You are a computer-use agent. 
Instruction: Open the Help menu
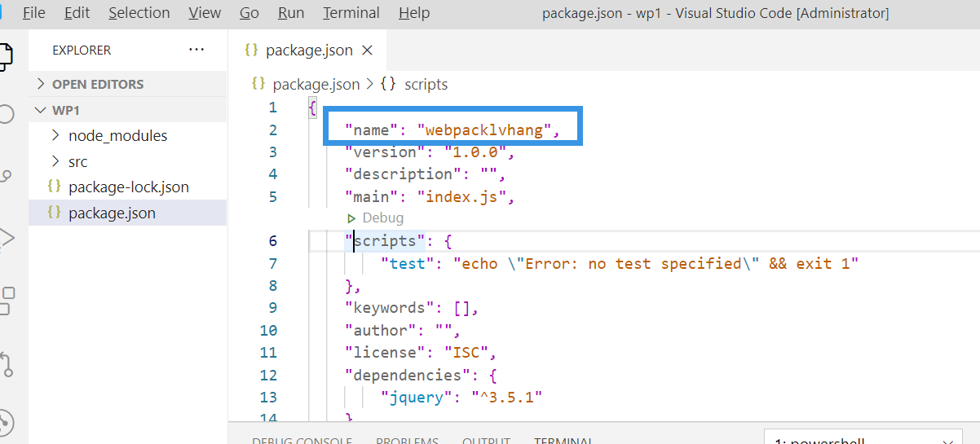coord(414,13)
